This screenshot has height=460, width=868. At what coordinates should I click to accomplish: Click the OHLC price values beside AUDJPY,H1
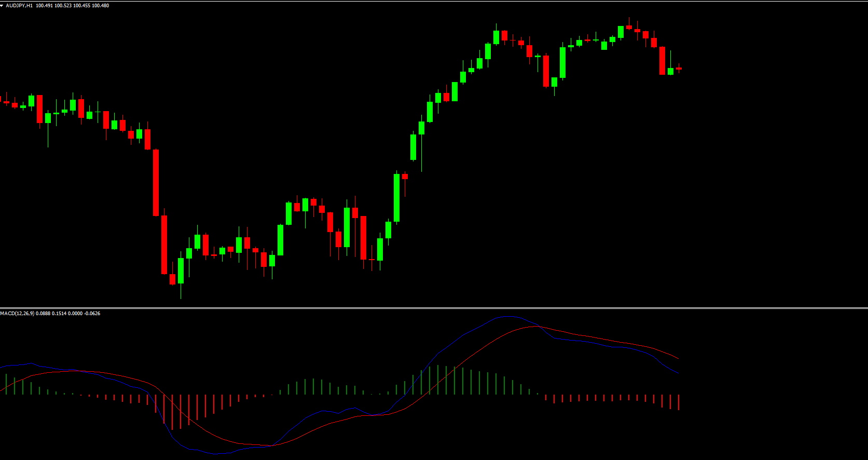point(73,6)
